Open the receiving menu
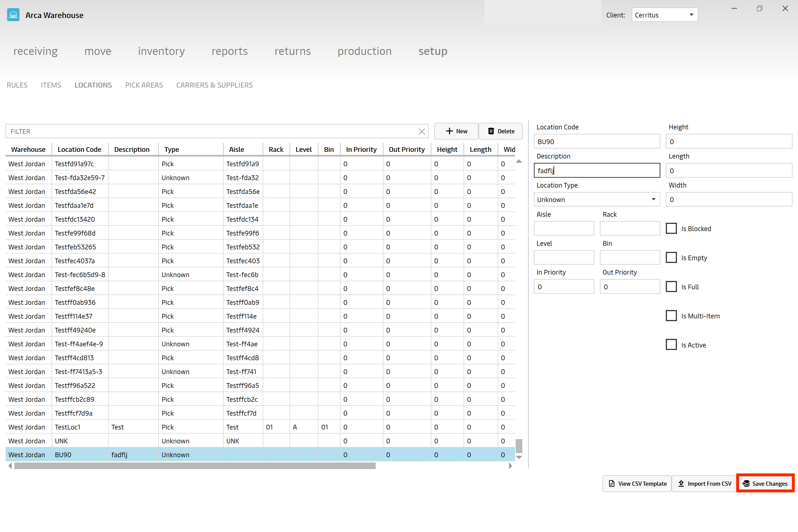The width and height of the screenshot is (798, 532). click(x=36, y=51)
